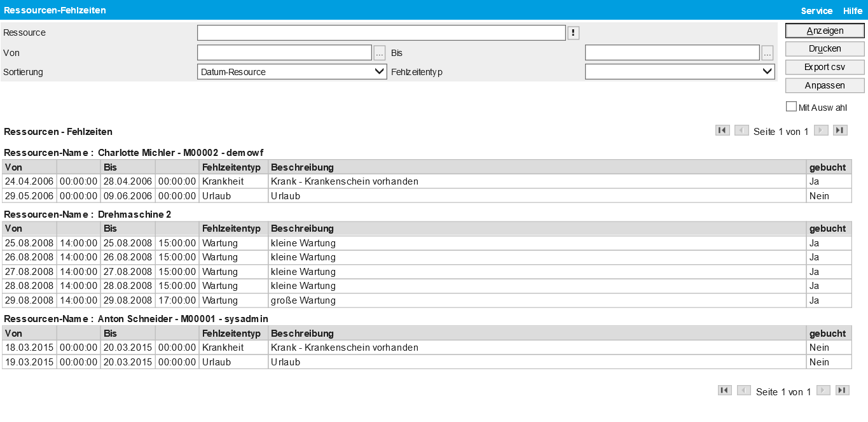Click the Drucken button
The height and width of the screenshot is (422, 868).
coord(825,49)
